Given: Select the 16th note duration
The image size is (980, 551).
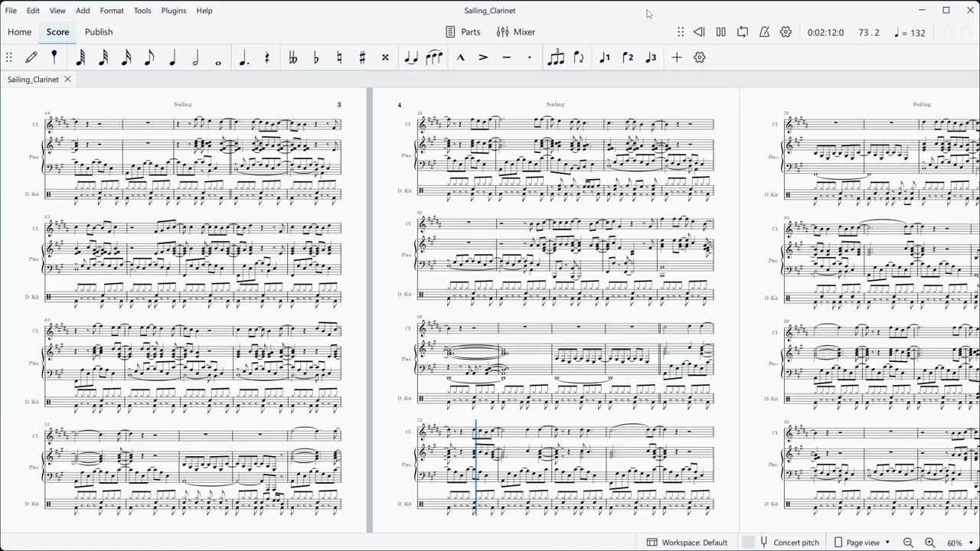Looking at the screenshot, I should coord(126,57).
